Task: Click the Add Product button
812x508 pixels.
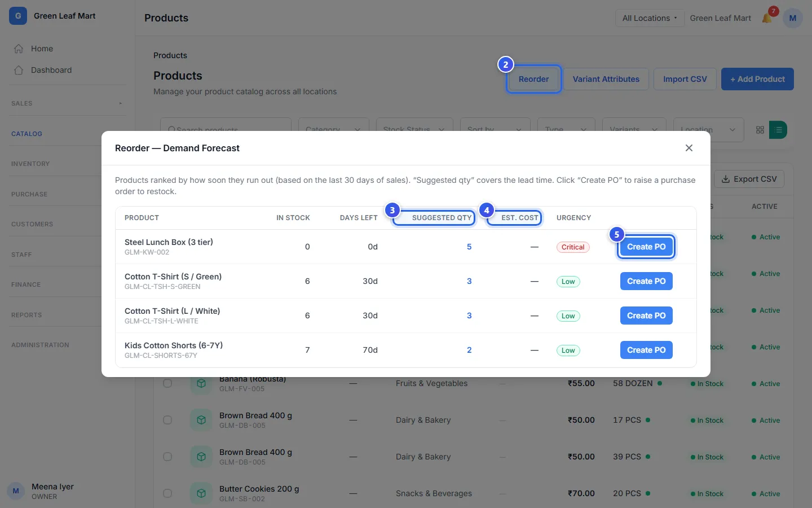Action: 757,79
